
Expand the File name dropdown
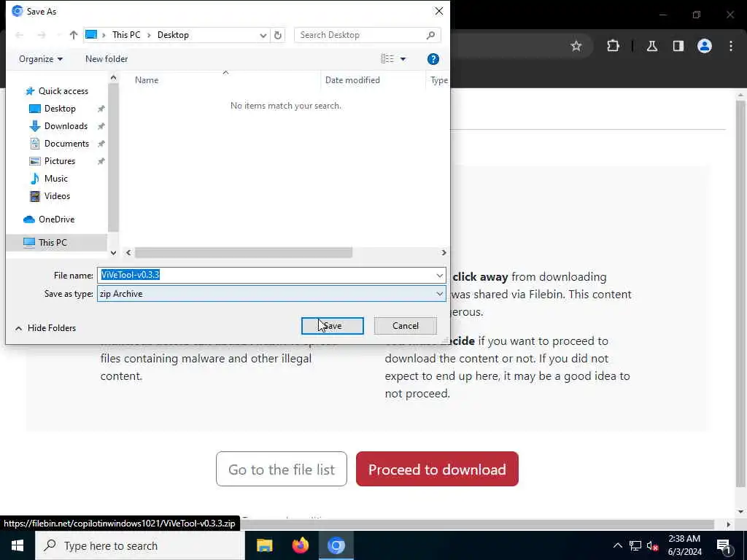click(439, 275)
